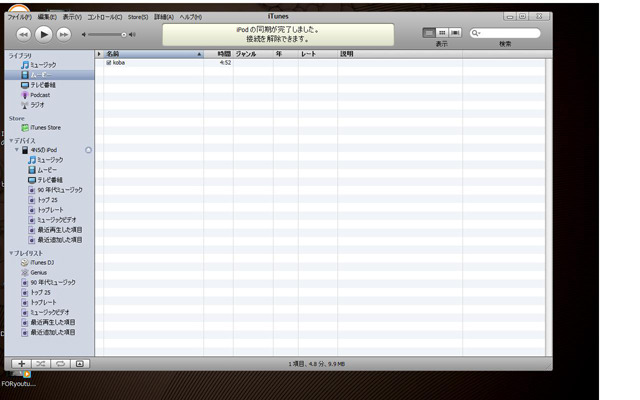Collapse the プレイリスト section
The height and width of the screenshot is (400, 640).
coord(11,253)
